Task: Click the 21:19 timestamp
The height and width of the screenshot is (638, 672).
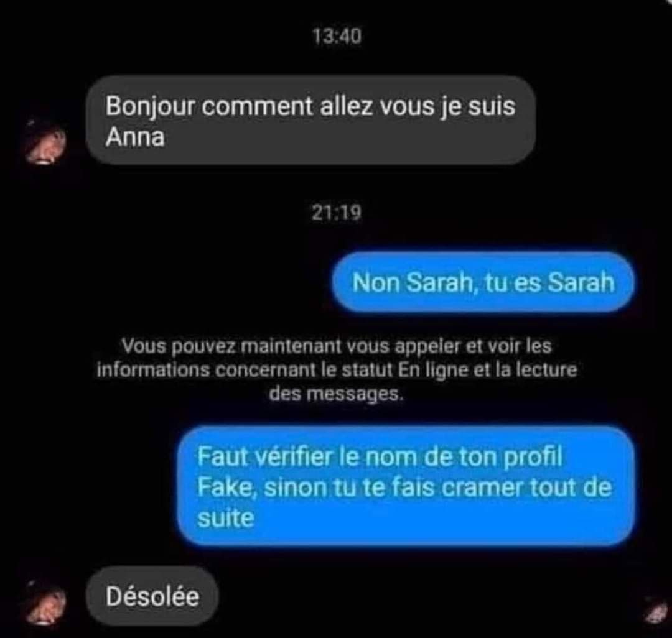Action: pos(337,213)
